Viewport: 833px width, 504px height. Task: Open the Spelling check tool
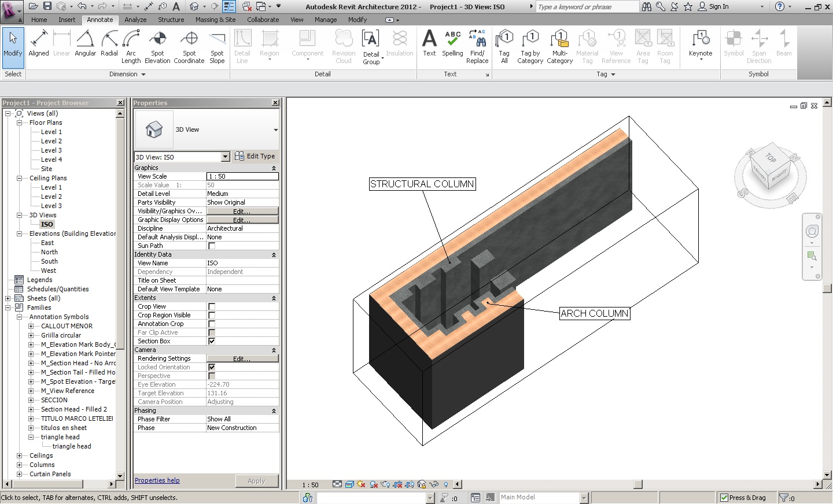pos(452,45)
